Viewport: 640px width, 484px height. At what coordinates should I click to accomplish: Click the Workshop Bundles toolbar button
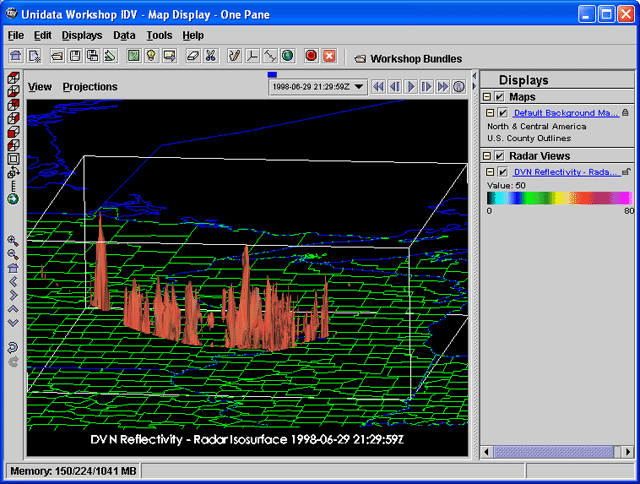point(408,58)
